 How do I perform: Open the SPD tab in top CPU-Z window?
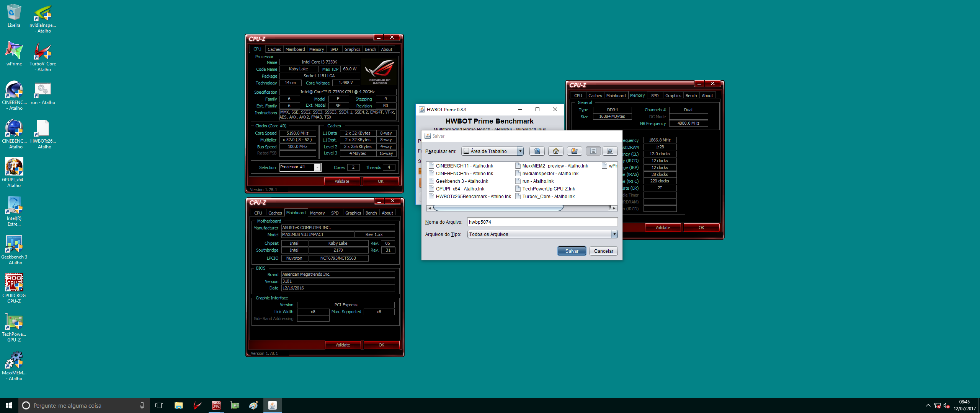point(334,49)
